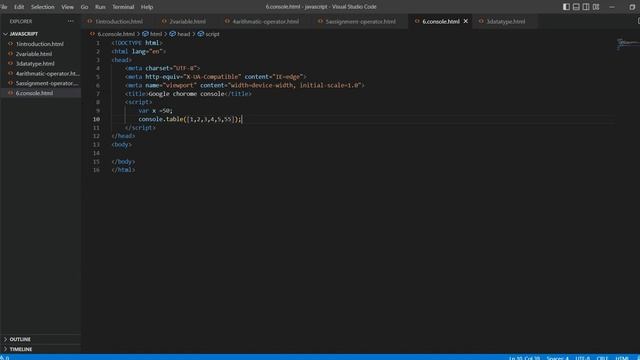The image size is (640, 360).
Task: Click breadcrumb html element
Action: click(x=156, y=34)
